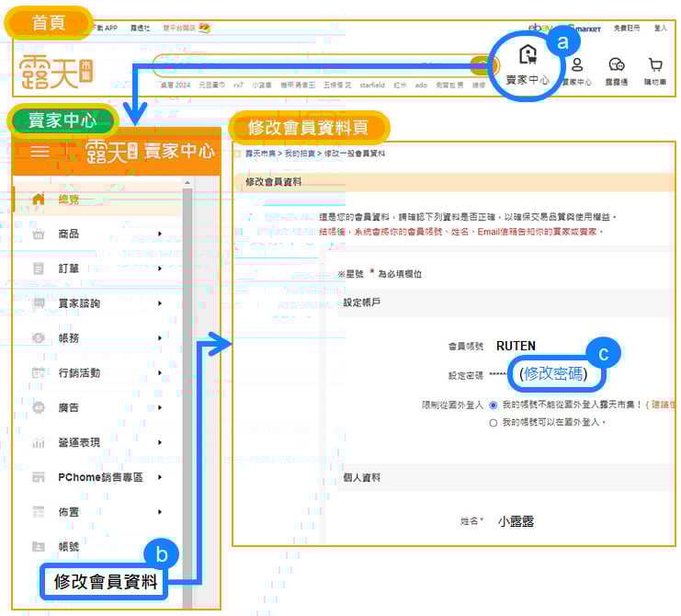This screenshot has width=681, height=616.
Task: Open the 廣告 sidebar menu item
Action: 69,408
